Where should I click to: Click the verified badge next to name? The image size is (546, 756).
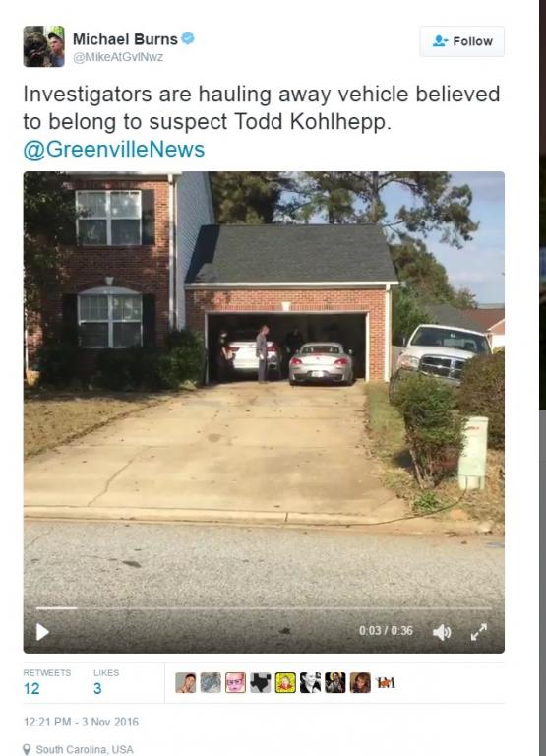point(188,38)
